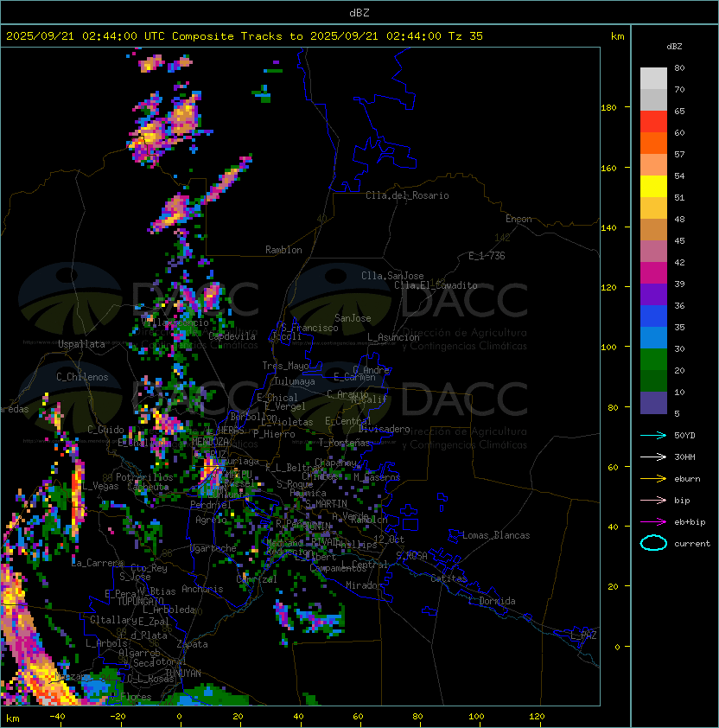Click the 'Encon' map label
The height and width of the screenshot is (728, 719).
[x=519, y=219]
